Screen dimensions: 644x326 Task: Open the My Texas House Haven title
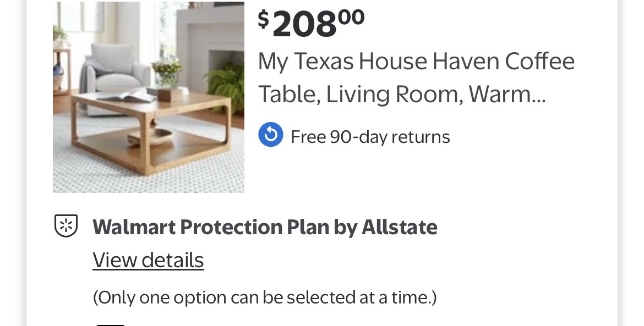tap(416, 78)
